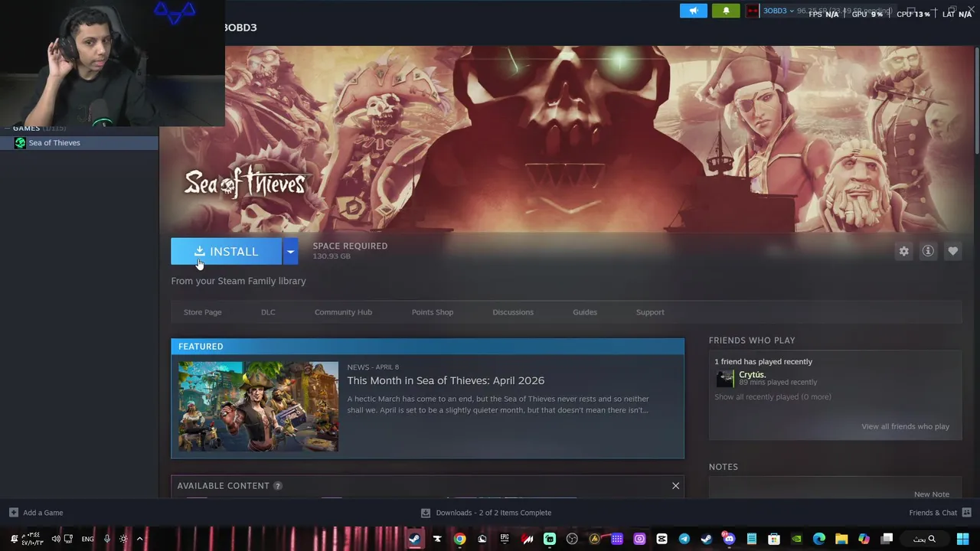
Task: Open NVIDIA app from the taskbar
Action: (796, 540)
